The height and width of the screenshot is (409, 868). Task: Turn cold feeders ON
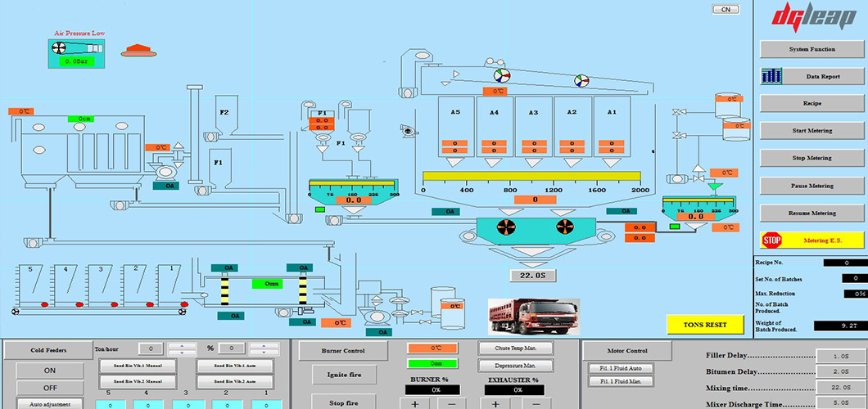point(49,369)
